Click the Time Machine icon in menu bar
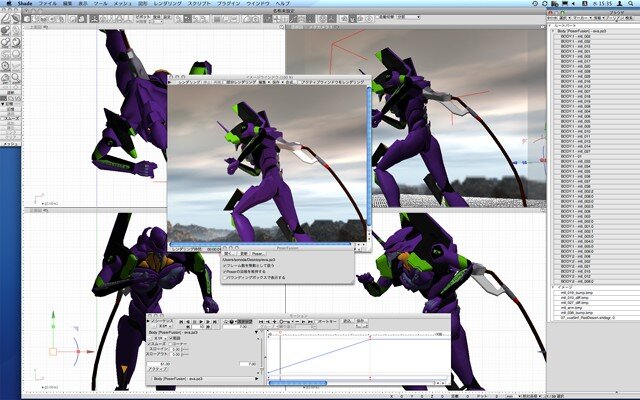The width and height of the screenshot is (640, 400). coord(535,3)
